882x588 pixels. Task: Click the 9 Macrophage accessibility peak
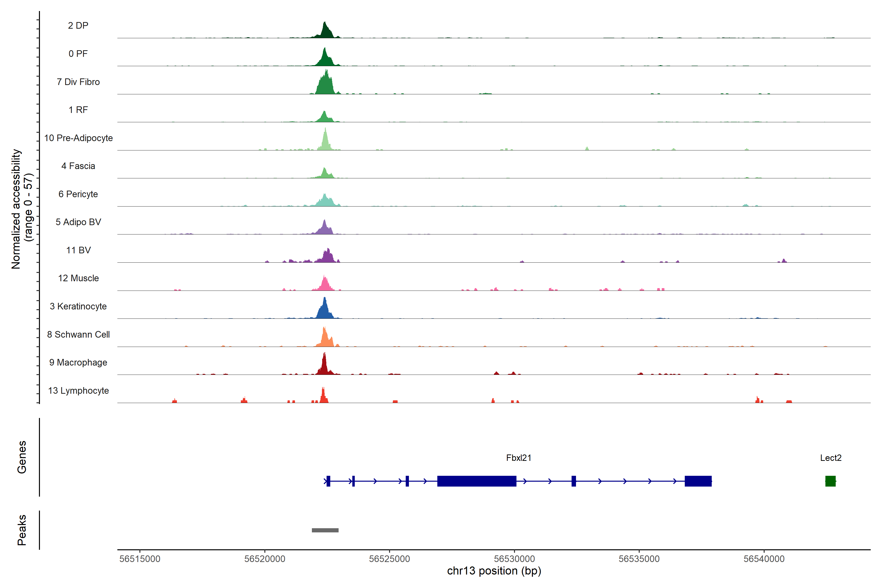click(324, 366)
